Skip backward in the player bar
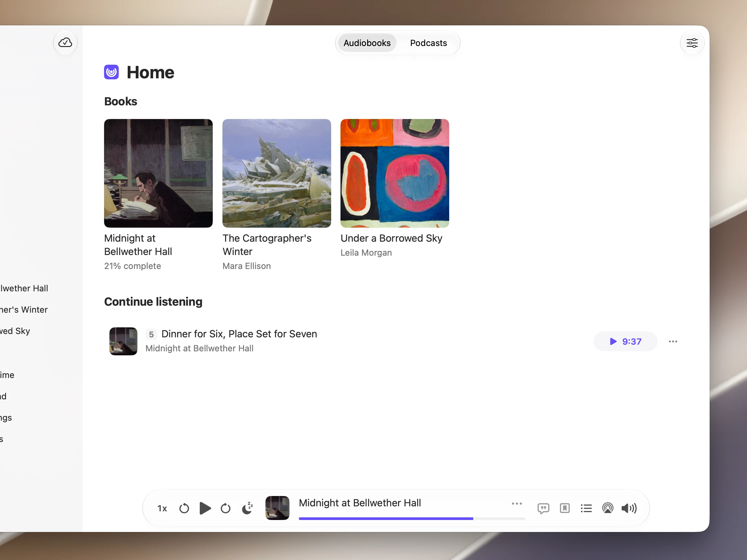 [x=184, y=508]
